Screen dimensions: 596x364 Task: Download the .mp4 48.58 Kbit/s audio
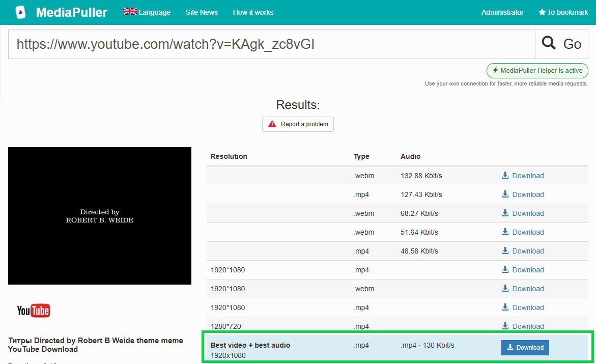tap(523, 251)
